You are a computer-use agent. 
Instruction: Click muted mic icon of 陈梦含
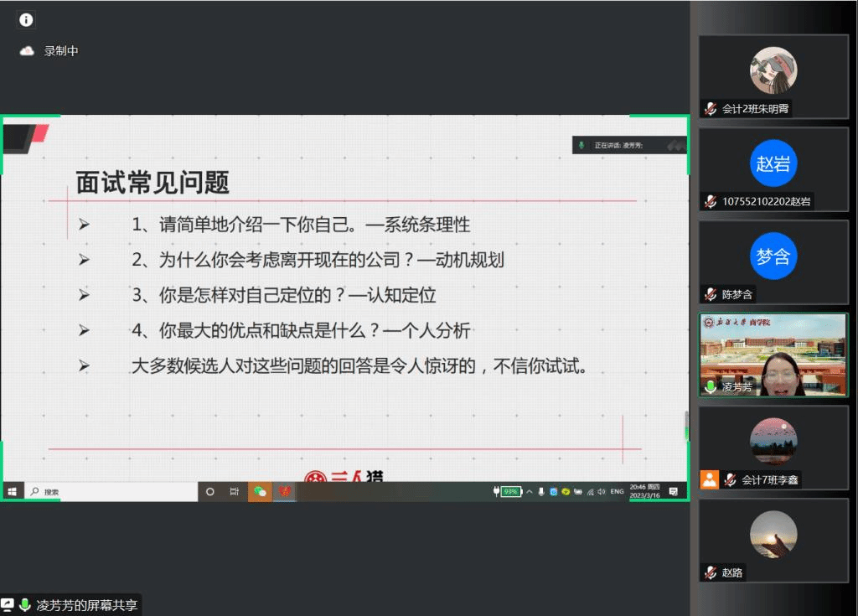point(711,294)
